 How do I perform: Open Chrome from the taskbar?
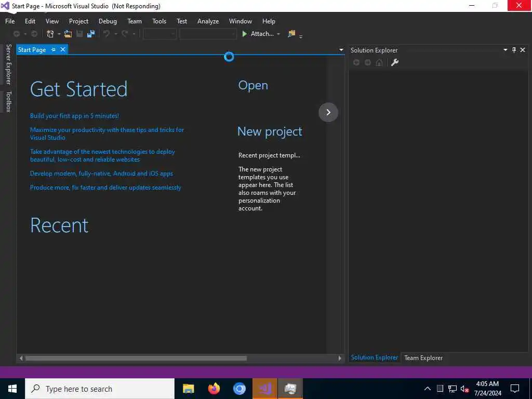click(239, 389)
